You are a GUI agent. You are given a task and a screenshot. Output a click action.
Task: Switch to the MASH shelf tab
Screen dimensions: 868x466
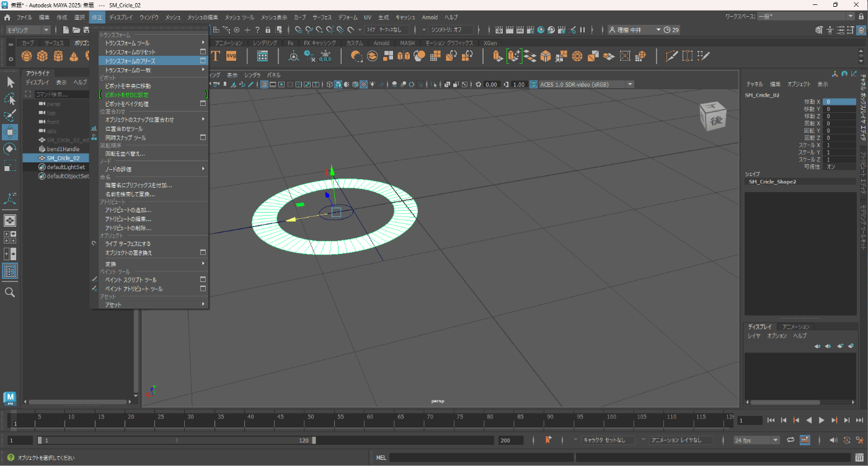pos(407,43)
